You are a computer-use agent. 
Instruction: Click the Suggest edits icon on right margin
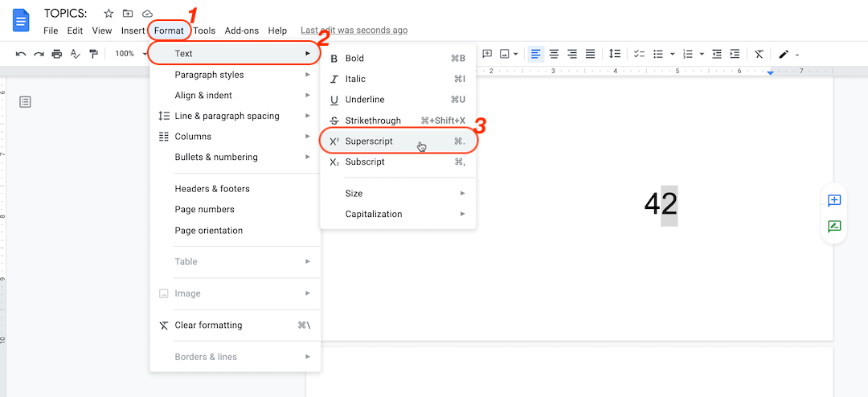pyautogui.click(x=834, y=227)
